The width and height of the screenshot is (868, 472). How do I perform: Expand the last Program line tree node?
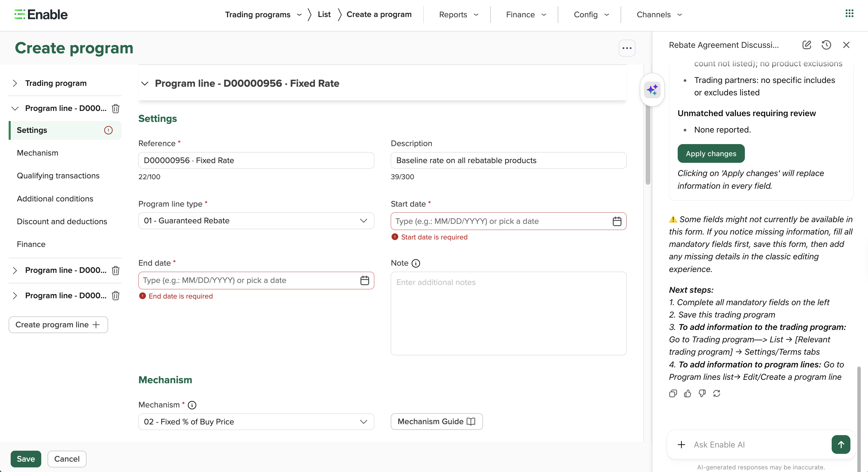click(15, 296)
